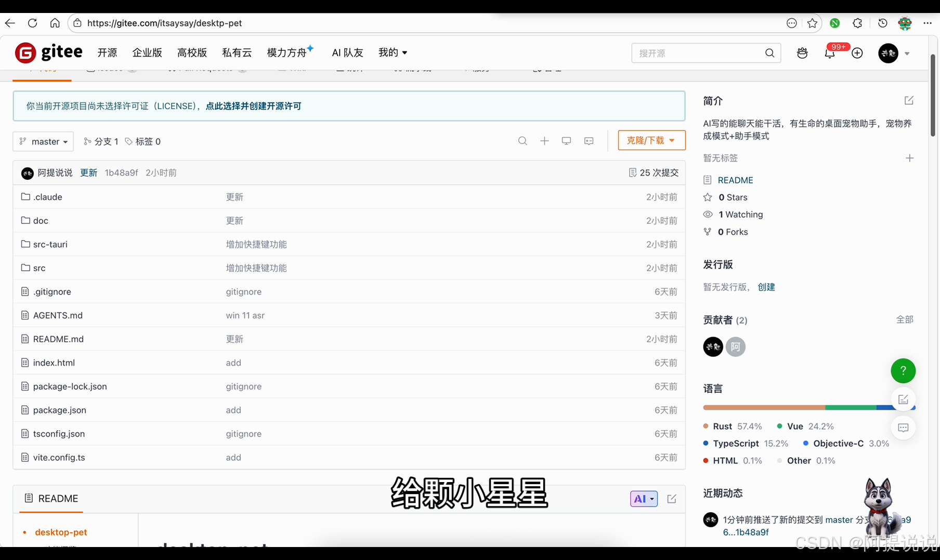940x560 pixels.
Task: Click commit hash 1b48a9f
Action: coord(121,172)
